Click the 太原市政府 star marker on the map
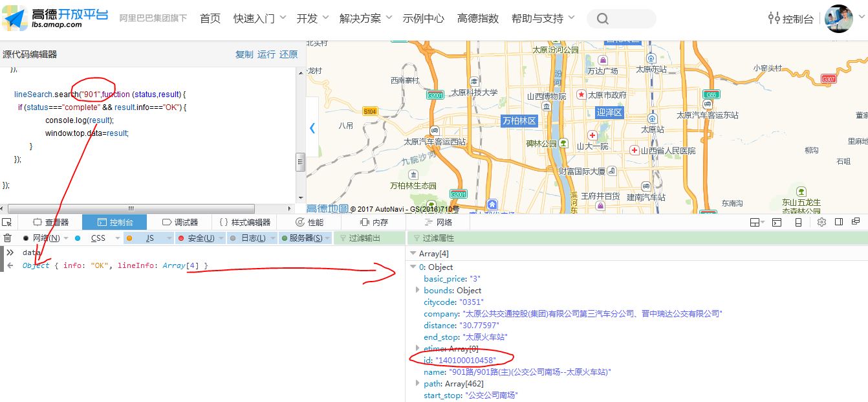Viewport: 868px width, 402px height. click(x=581, y=95)
